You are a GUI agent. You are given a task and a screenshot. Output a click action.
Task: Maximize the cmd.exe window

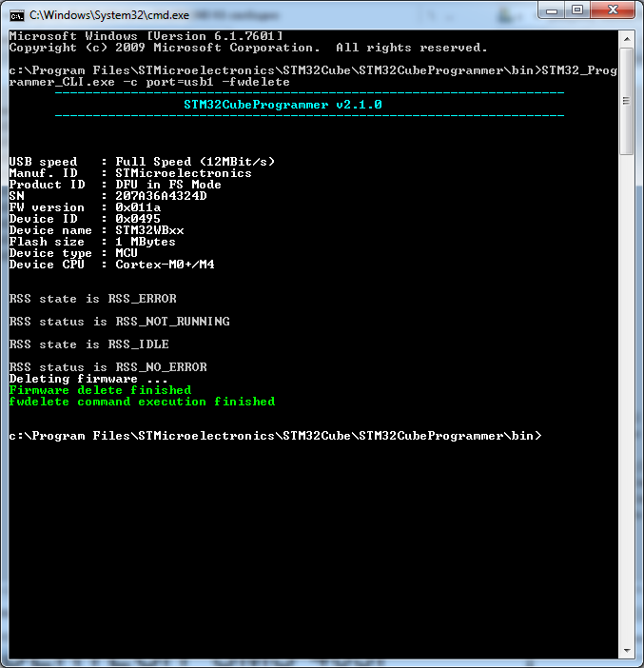click(577, 10)
